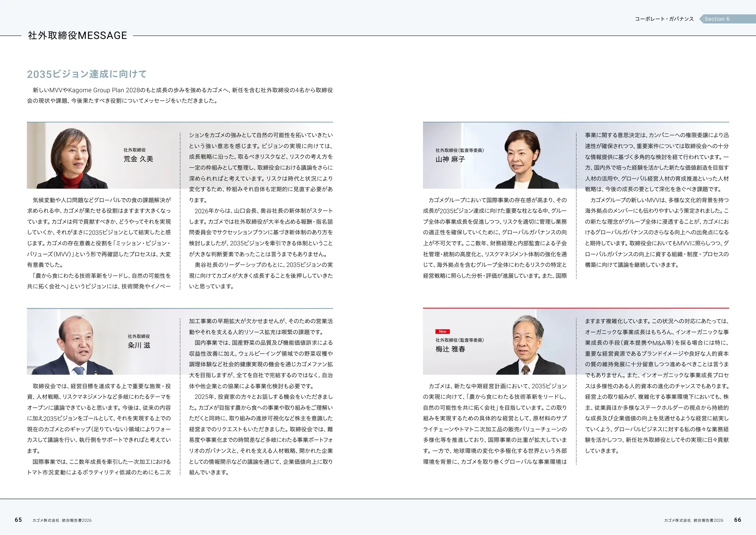Click the portrait photo of 梅辻 雅春
The width and height of the screenshot is (756, 535).
[530, 345]
